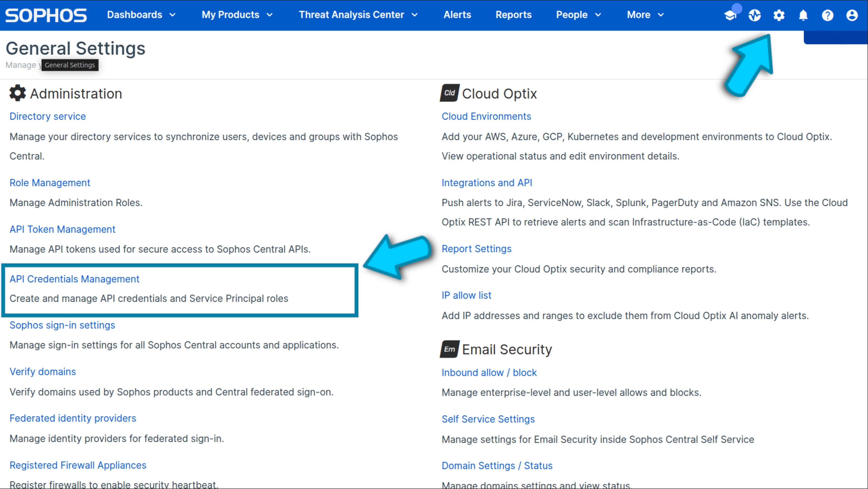Select Alerts in the navigation bar

(457, 15)
